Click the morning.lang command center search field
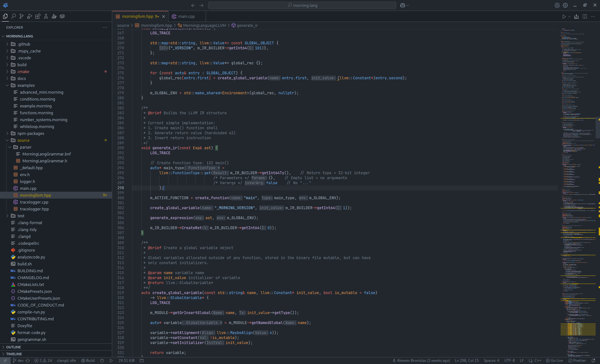Screen dimensions: 600x364 pyautogui.click(x=302, y=5)
